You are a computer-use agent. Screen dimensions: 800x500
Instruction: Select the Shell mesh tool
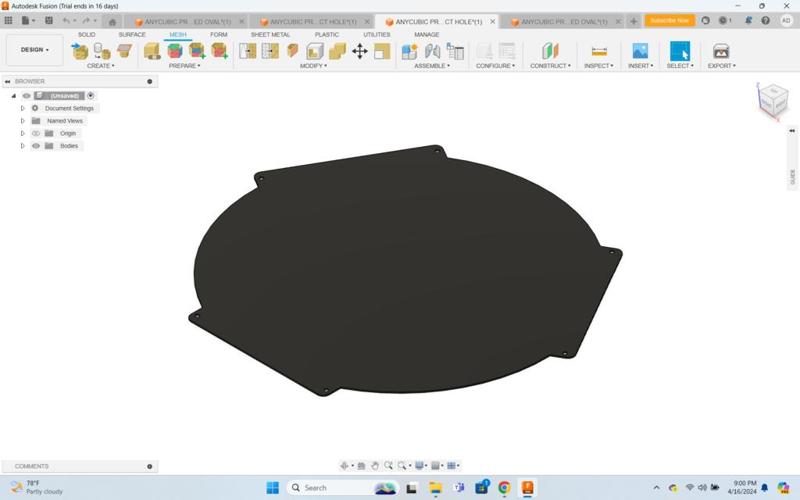(315, 51)
